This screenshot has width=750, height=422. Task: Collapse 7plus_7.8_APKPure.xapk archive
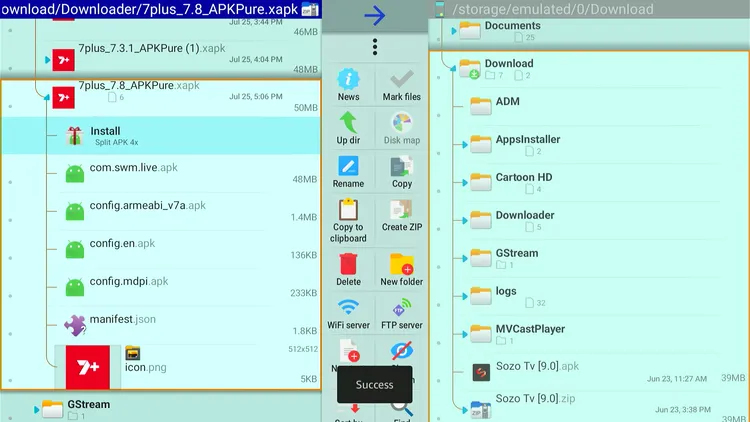tap(46, 97)
